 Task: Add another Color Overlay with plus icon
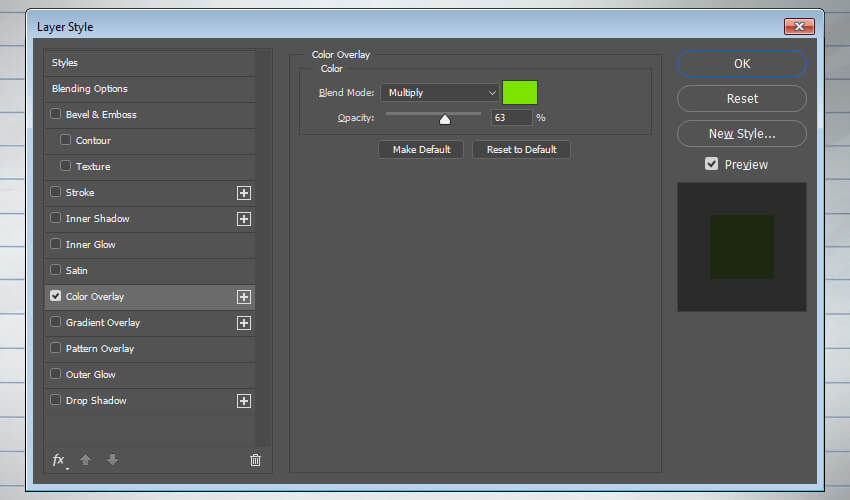click(244, 297)
